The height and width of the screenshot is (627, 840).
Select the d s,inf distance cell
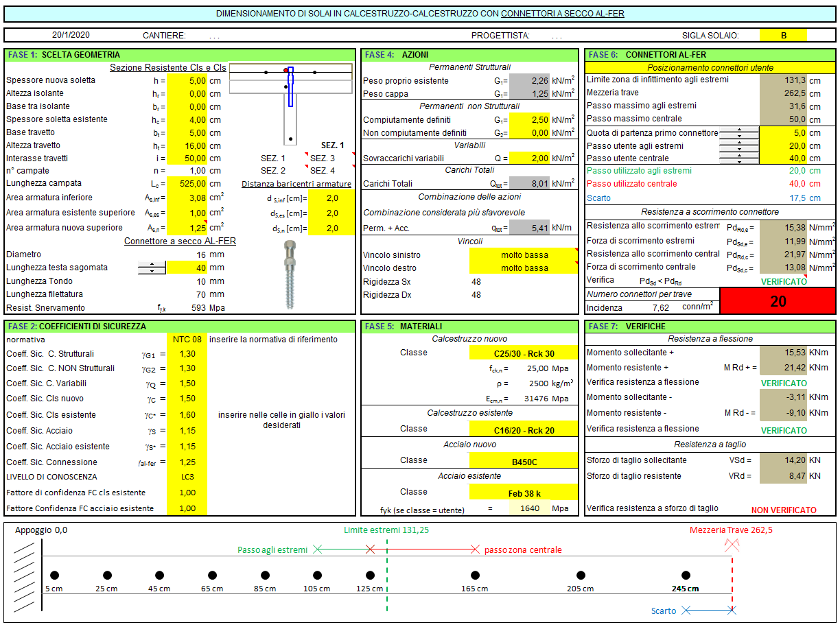click(x=332, y=198)
